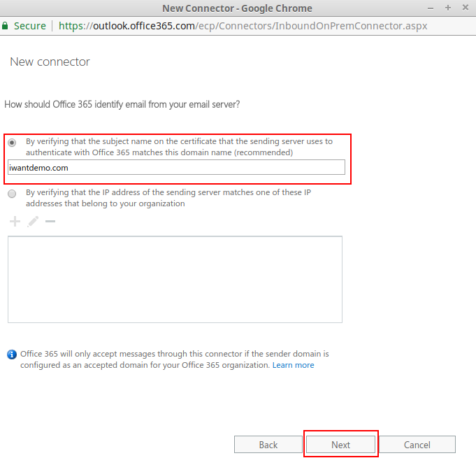
Task: Click the pencil edit icon
Action: pos(32,222)
